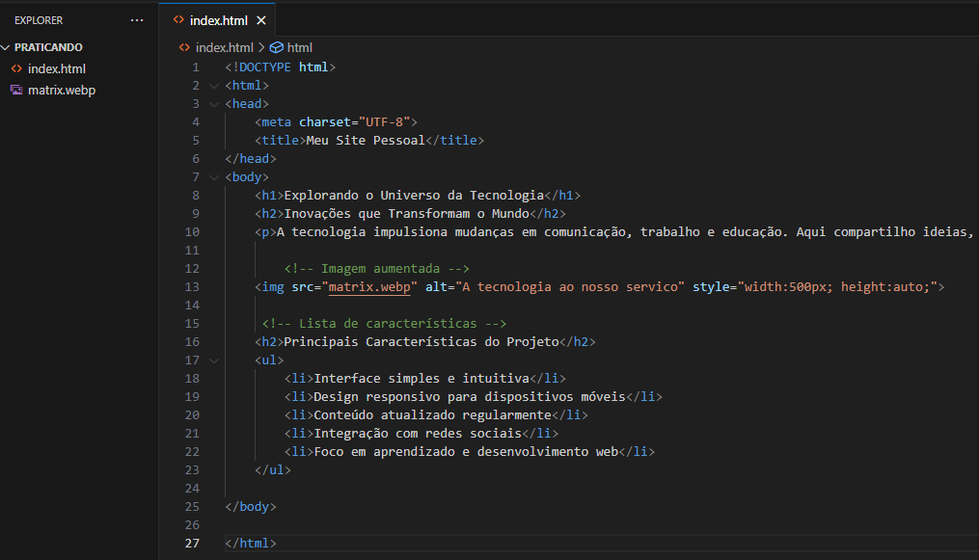Click the closing </body> tag on line 25

tap(251, 506)
